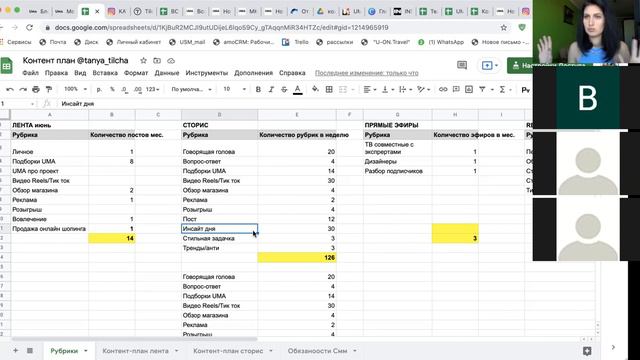Open the Borders tool
The width and height of the screenshot is (640, 360).
click(329, 89)
